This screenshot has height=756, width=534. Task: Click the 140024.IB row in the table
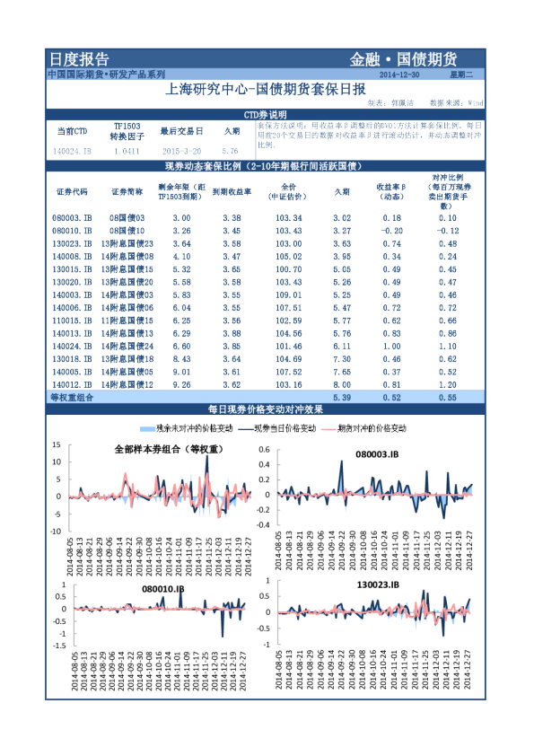(265, 347)
